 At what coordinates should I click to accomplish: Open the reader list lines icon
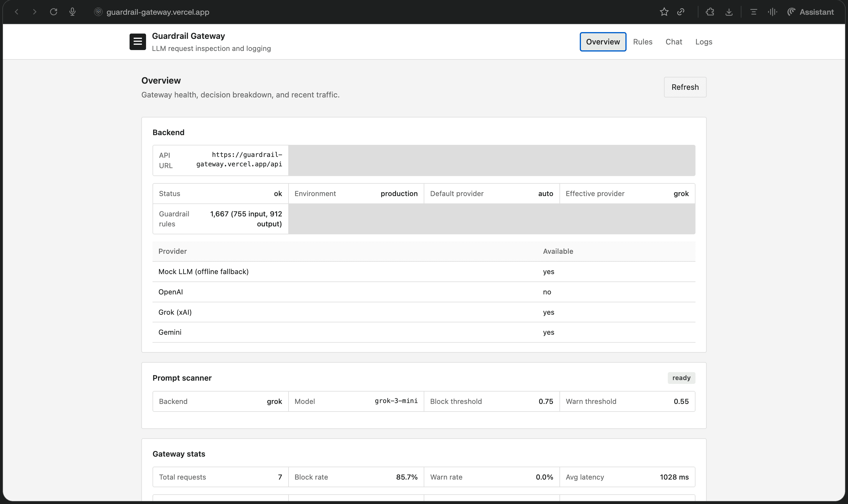click(753, 12)
